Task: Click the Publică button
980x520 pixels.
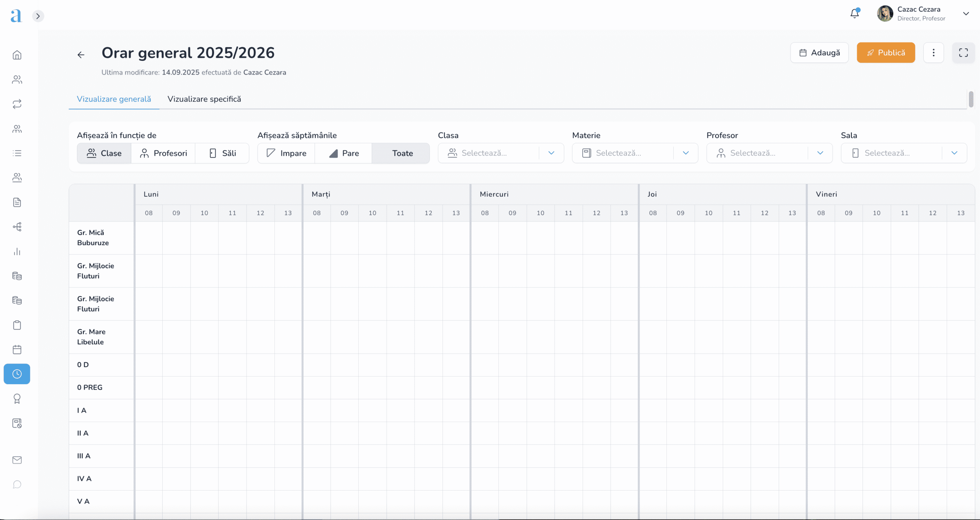Action: [885, 53]
